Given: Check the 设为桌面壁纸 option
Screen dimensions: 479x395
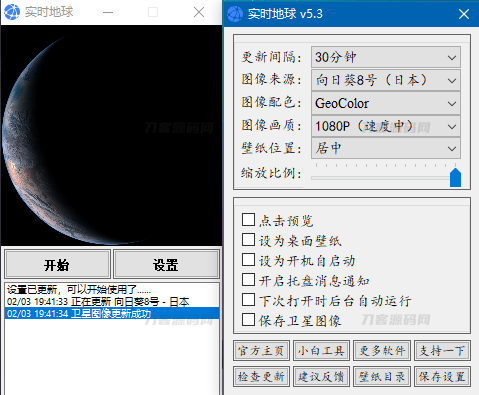Looking at the screenshot, I should point(248,240).
